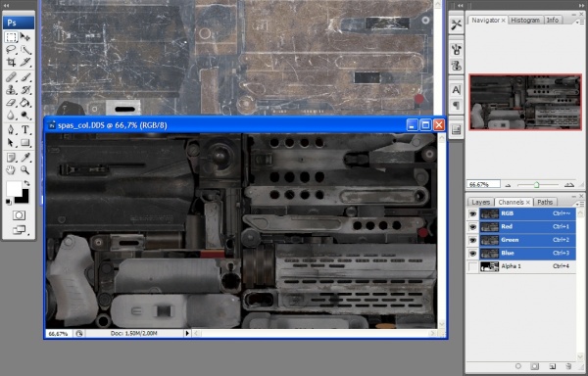The width and height of the screenshot is (588, 376).
Task: Select the Red channel thumbnail
Action: 489,227
